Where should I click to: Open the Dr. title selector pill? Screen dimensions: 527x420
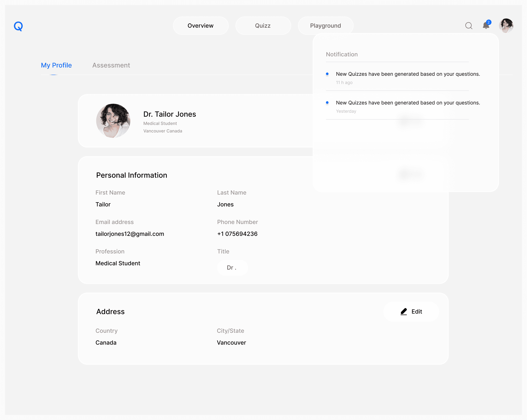[x=232, y=267]
